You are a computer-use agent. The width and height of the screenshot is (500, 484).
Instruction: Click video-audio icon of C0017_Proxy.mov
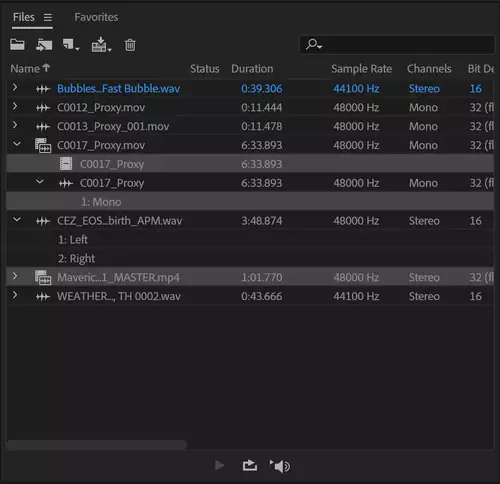[x=43, y=146]
